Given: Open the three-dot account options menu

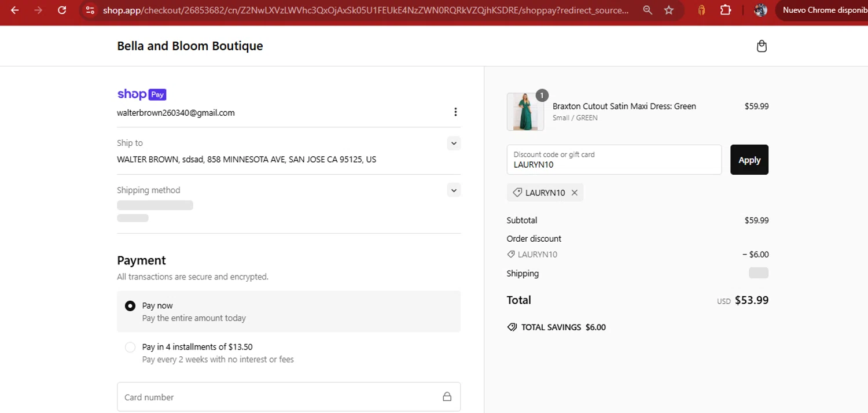Looking at the screenshot, I should [455, 112].
